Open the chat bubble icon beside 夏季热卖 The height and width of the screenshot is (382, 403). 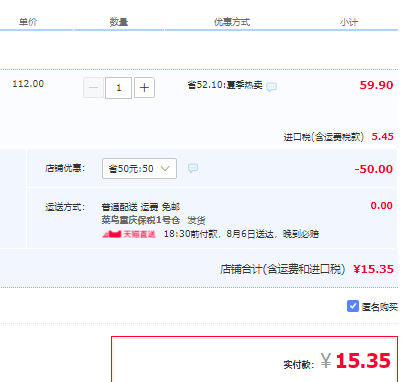[271, 87]
